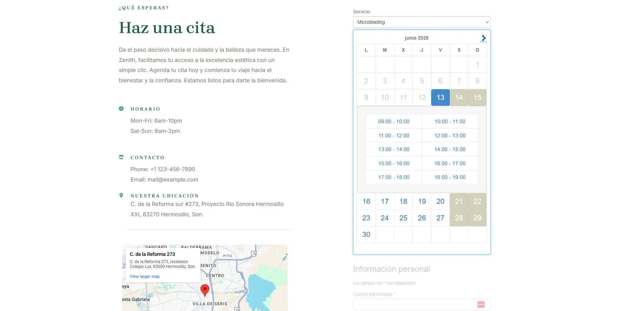
Task: Select June 13 in the calendar
Action: (x=440, y=97)
